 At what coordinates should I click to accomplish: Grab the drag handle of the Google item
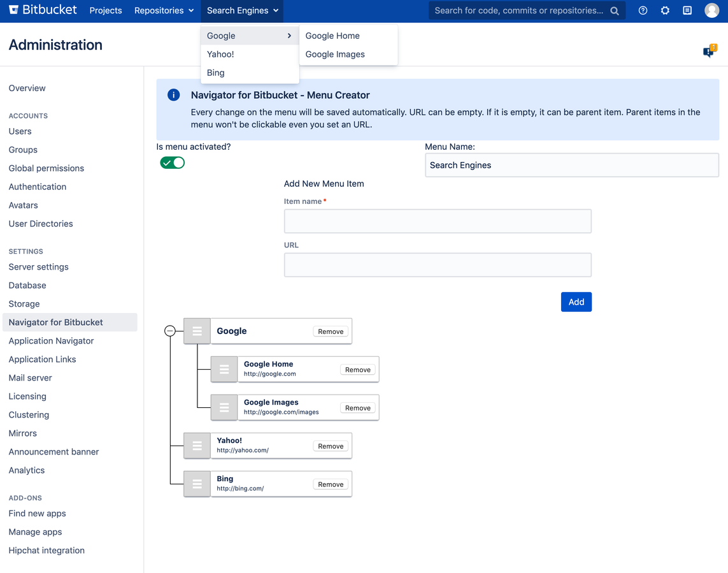[x=197, y=331]
